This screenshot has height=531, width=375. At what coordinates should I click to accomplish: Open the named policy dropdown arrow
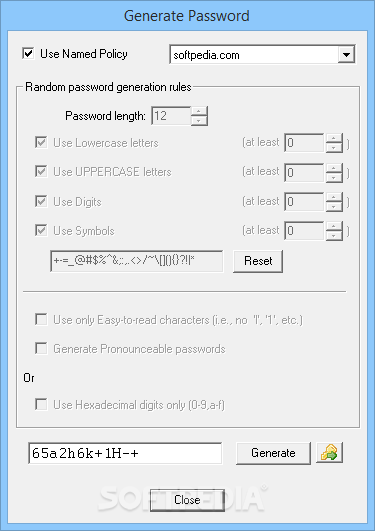click(346, 55)
